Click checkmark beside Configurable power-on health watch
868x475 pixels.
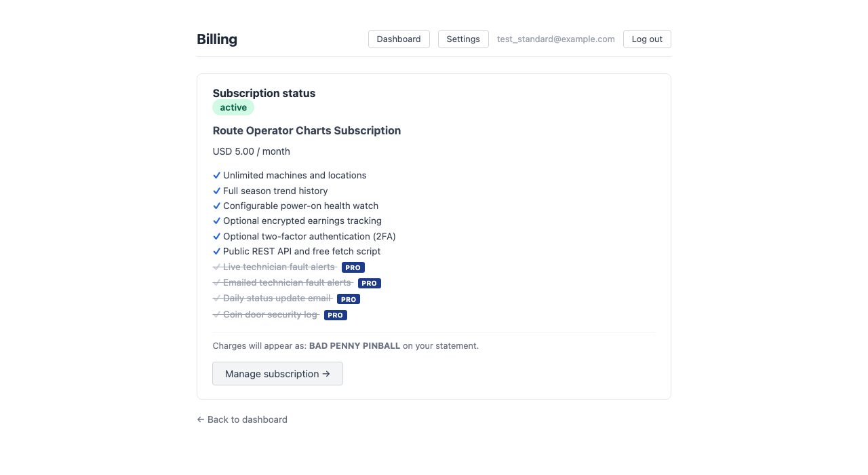click(217, 206)
